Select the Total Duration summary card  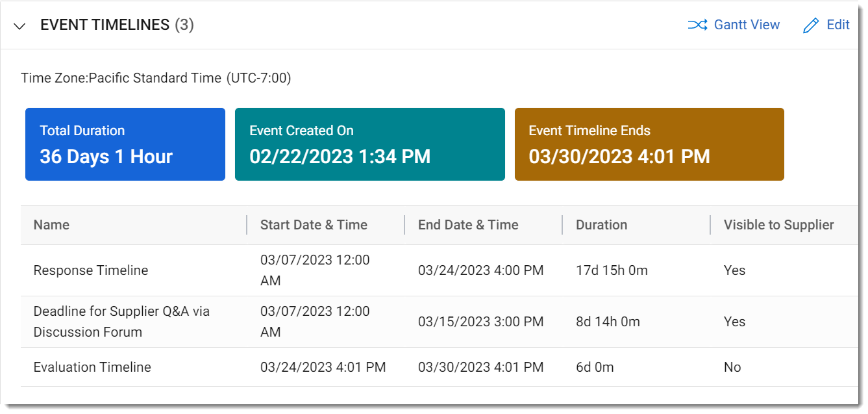tap(125, 144)
